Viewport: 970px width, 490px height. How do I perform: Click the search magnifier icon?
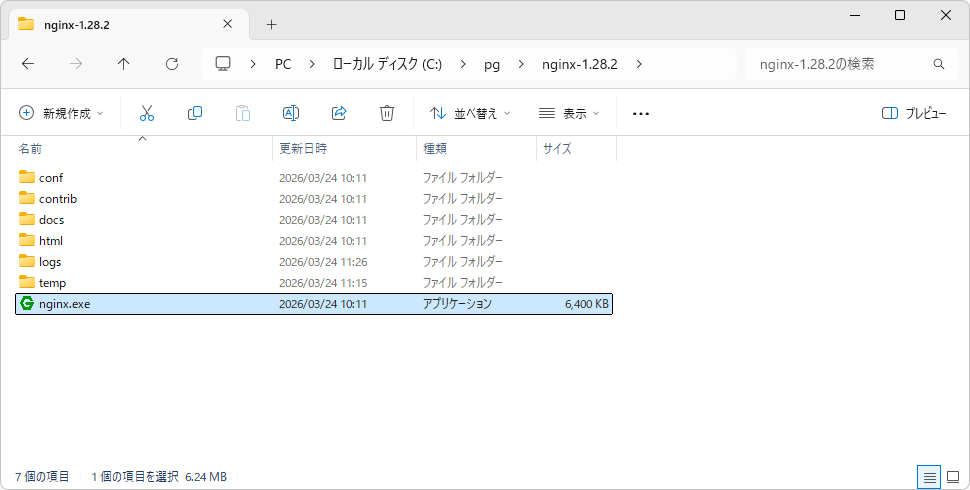(938, 64)
